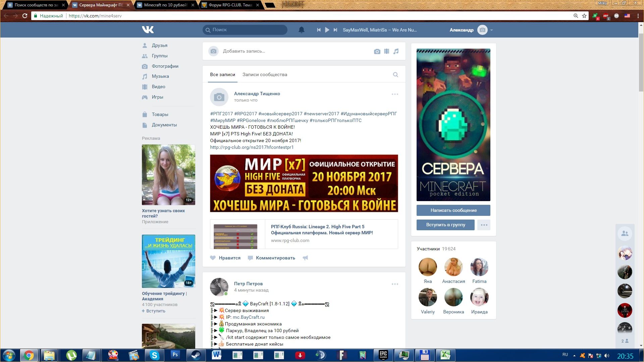Play the current audio track
The image size is (644, 362).
pos(327,30)
